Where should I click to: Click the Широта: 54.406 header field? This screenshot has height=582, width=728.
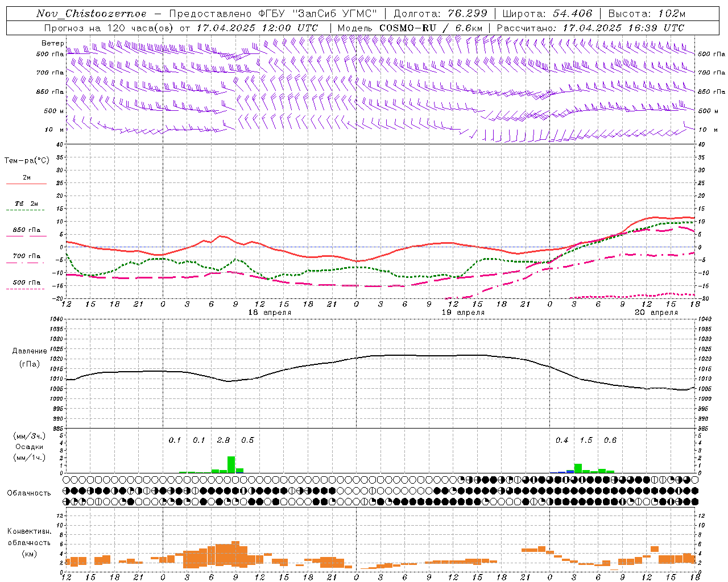(x=547, y=14)
